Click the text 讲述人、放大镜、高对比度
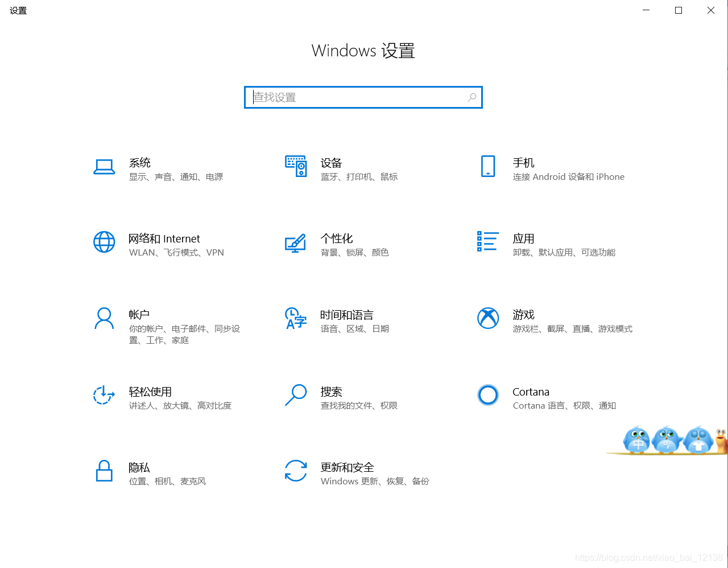 coord(180,406)
